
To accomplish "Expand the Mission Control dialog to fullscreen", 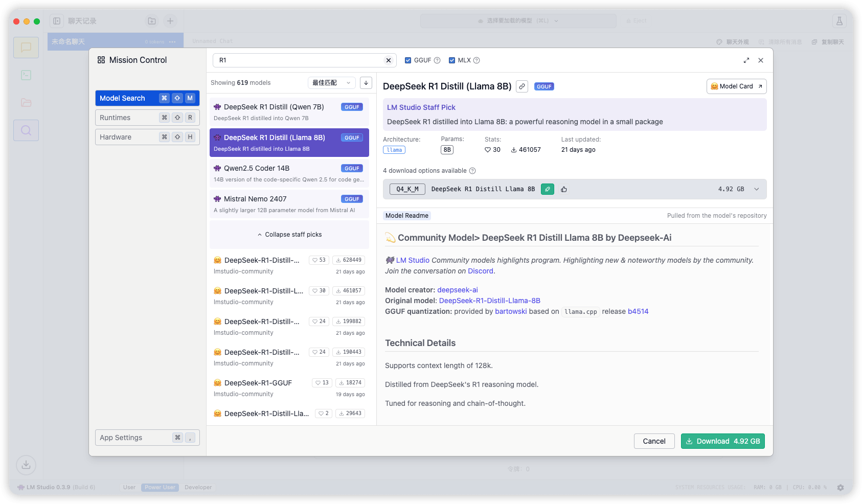I will pos(746,60).
